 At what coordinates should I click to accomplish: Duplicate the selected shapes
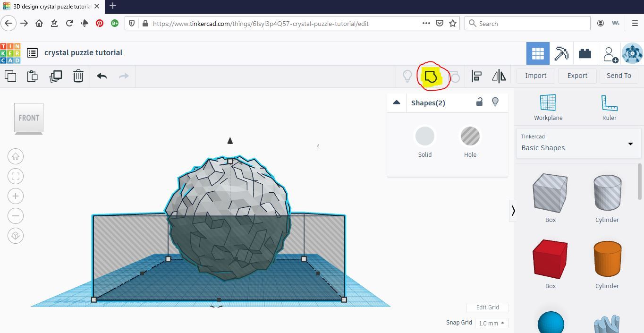coord(56,76)
